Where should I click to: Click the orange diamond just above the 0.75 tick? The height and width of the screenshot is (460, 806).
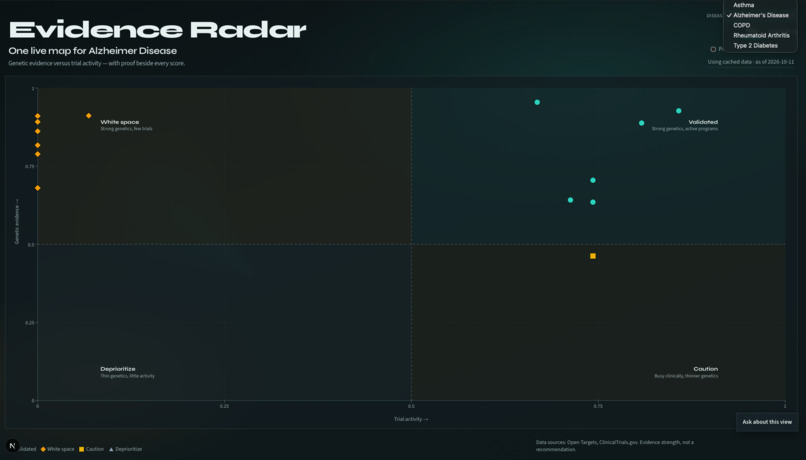click(38, 154)
